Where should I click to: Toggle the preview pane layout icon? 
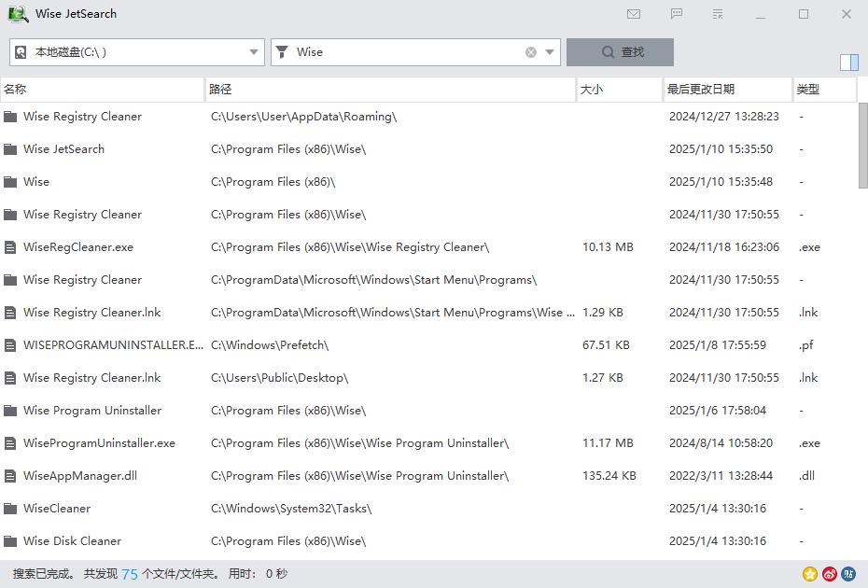(x=848, y=62)
